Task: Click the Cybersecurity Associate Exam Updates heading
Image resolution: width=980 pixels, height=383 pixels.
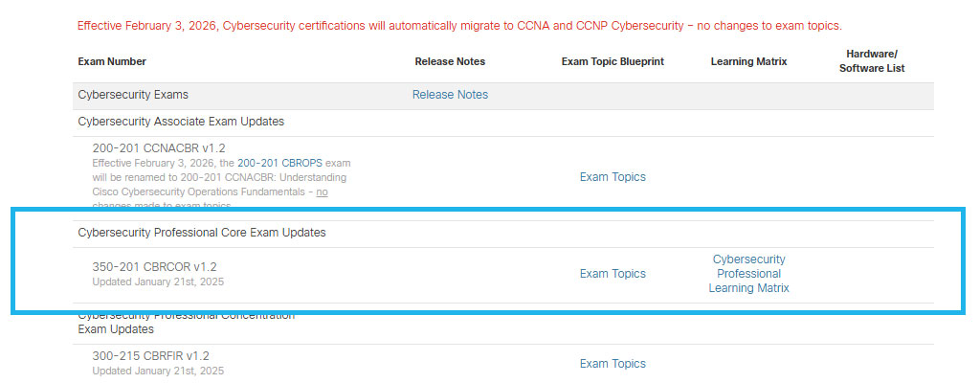Action: coord(181,122)
